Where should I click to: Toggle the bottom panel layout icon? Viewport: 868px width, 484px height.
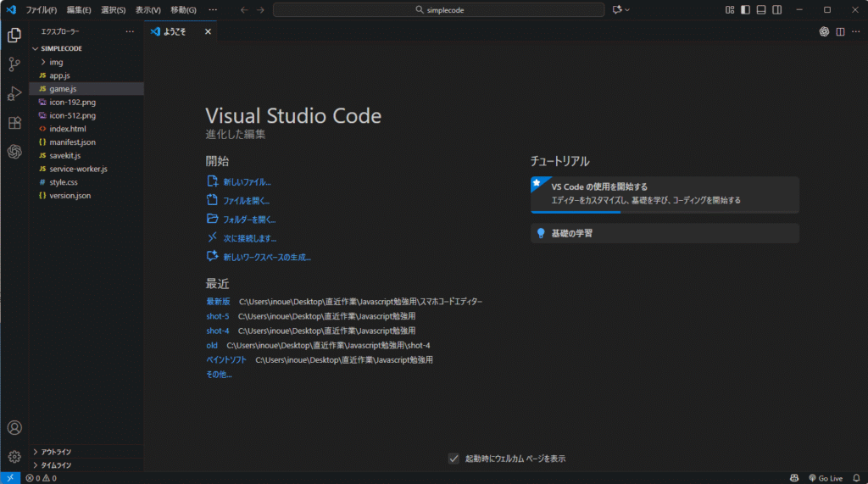(x=761, y=10)
